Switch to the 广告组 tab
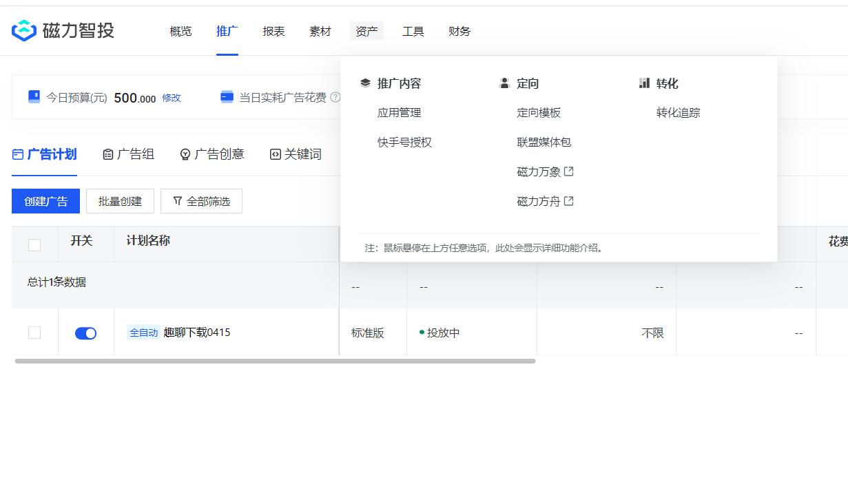The height and width of the screenshot is (504, 848). click(128, 154)
